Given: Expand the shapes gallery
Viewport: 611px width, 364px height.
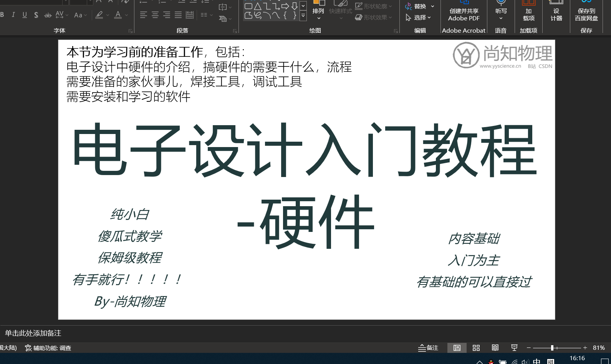Looking at the screenshot, I should (303, 16).
